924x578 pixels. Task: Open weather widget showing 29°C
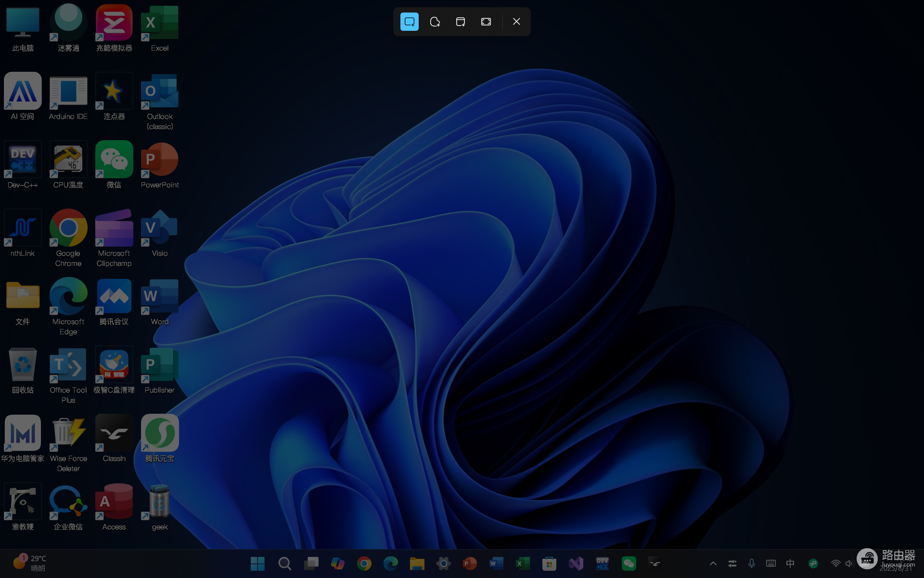pos(30,563)
